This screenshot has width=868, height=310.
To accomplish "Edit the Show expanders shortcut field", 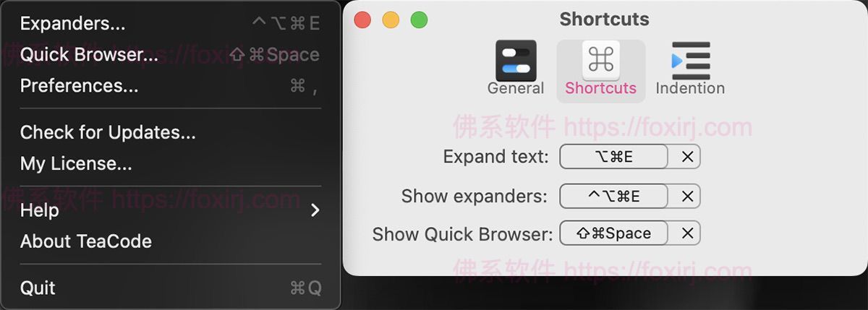I will [613, 196].
